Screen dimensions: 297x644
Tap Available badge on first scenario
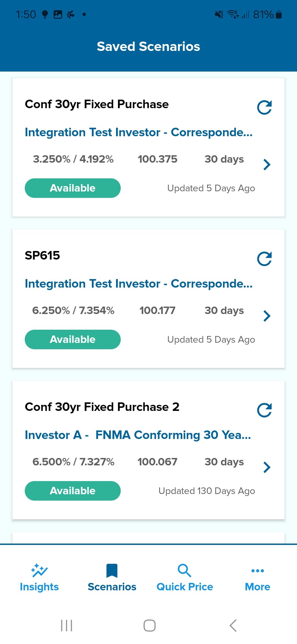[73, 188]
